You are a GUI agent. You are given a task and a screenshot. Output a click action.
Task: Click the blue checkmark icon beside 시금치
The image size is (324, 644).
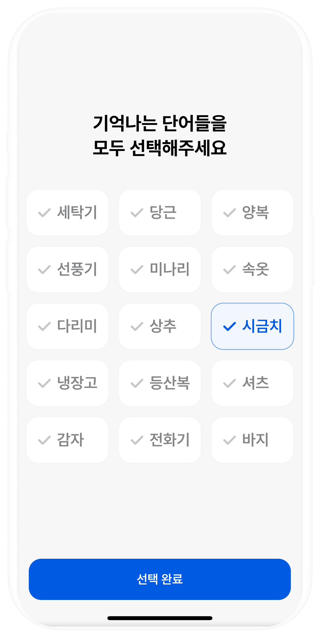point(230,326)
